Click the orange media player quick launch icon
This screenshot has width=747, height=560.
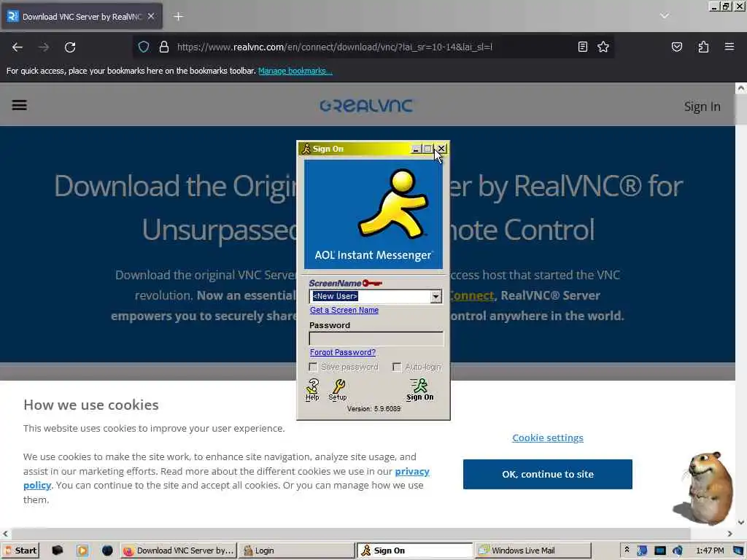(82, 551)
